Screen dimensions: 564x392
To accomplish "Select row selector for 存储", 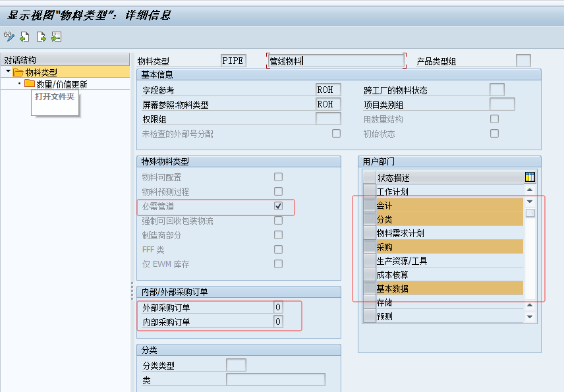I will tap(370, 302).
